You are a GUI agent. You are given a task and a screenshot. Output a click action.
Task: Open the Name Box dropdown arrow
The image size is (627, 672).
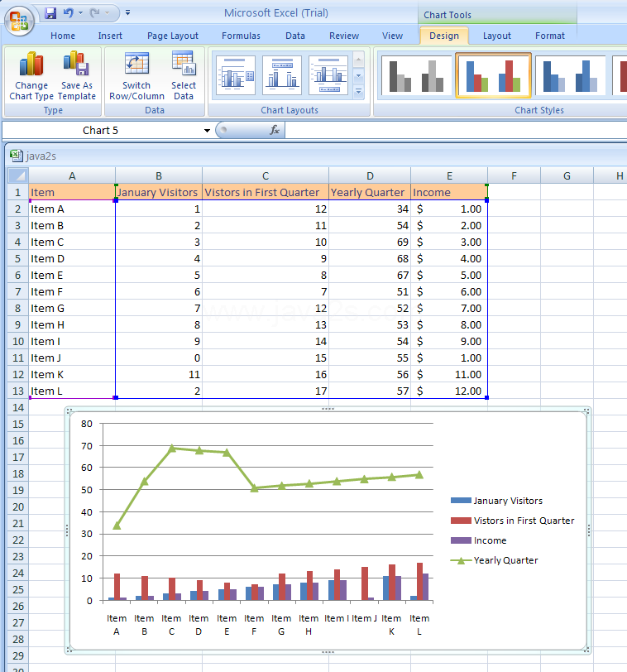click(x=207, y=130)
